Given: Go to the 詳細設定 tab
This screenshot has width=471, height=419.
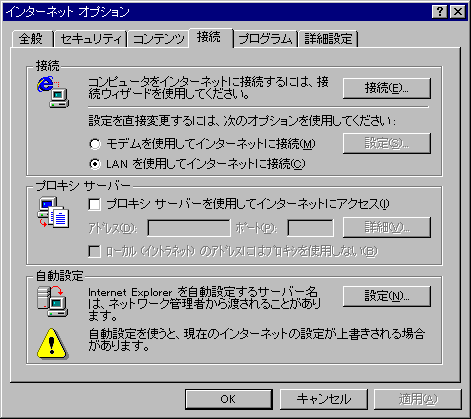Looking at the screenshot, I should pyautogui.click(x=328, y=39).
